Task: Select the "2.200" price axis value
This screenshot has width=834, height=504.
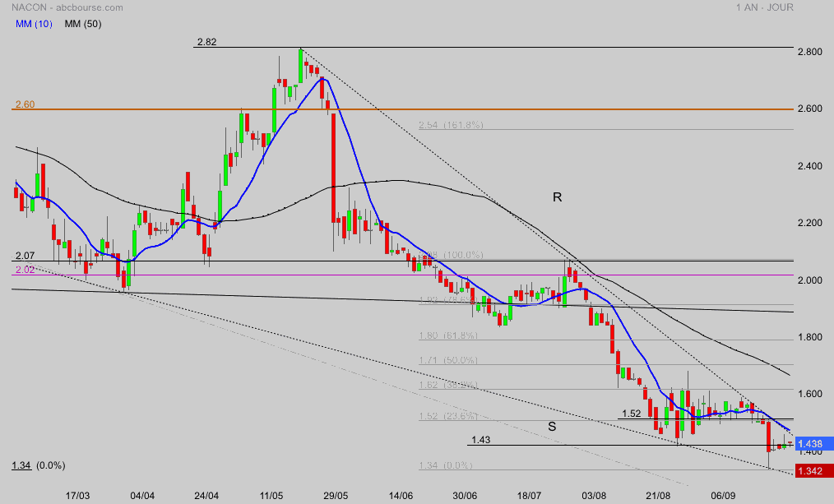Action: pos(810,223)
